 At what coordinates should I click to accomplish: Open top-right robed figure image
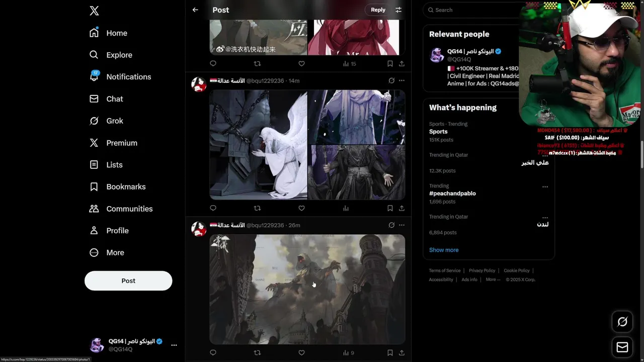[x=356, y=117]
